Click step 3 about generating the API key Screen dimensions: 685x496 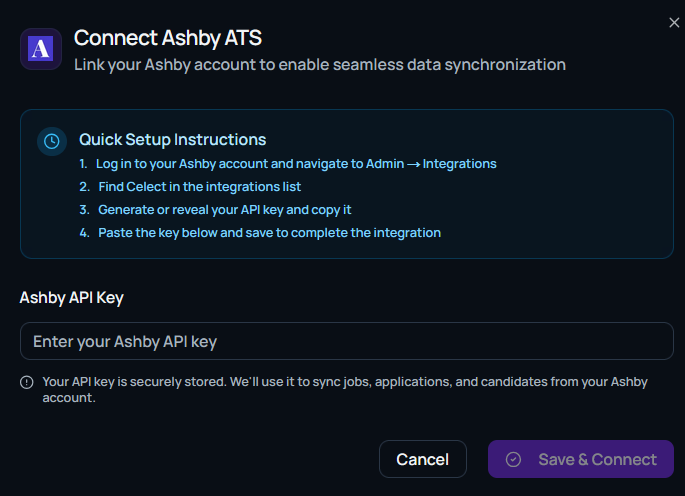(x=224, y=210)
